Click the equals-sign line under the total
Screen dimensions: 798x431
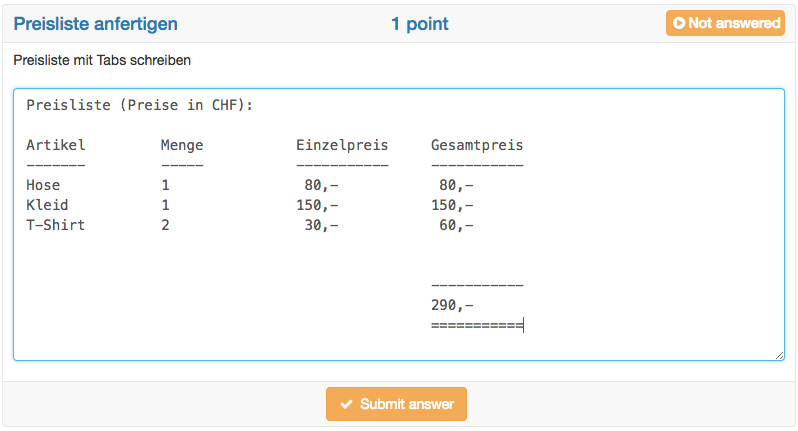tap(477, 325)
